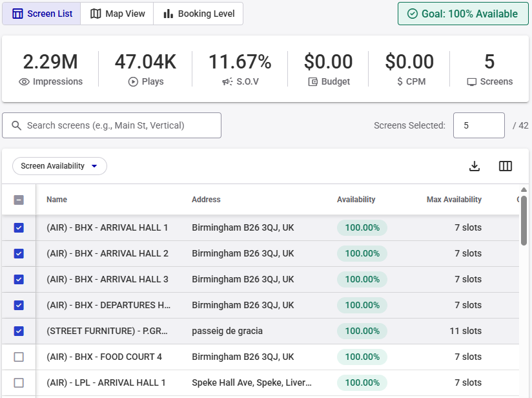The image size is (532, 398).
Task: Switch to the Booking Level tab
Action: click(x=199, y=14)
